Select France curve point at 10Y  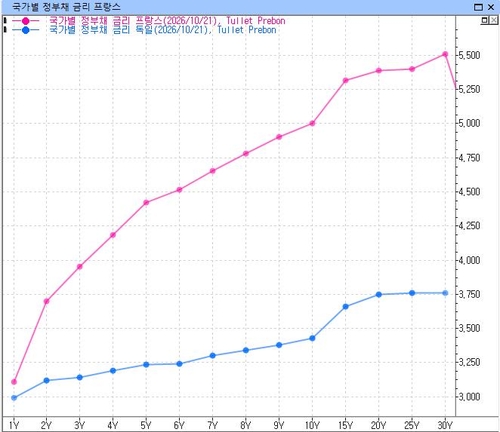312,123
